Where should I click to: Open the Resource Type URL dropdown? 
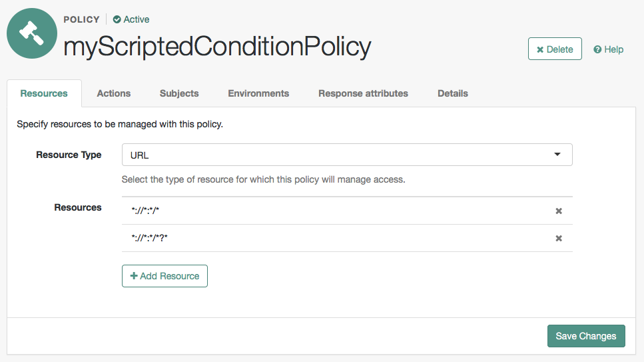tap(347, 155)
